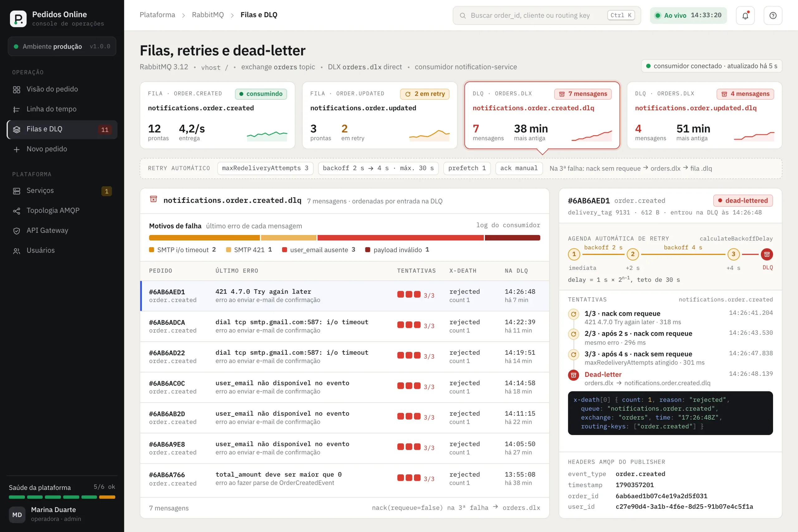
Task: Select the notifications.order.updated queue card
Action: click(380, 115)
